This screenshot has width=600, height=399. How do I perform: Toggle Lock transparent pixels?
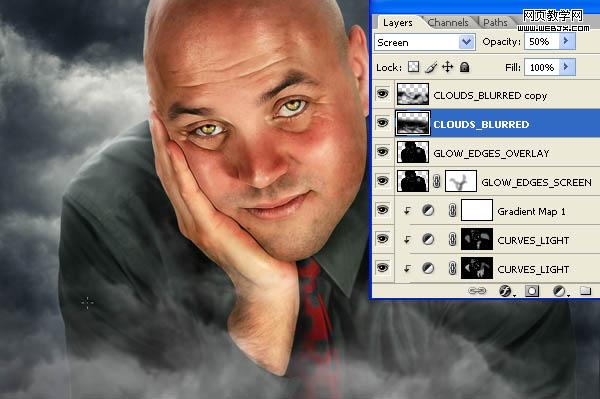[x=413, y=67]
